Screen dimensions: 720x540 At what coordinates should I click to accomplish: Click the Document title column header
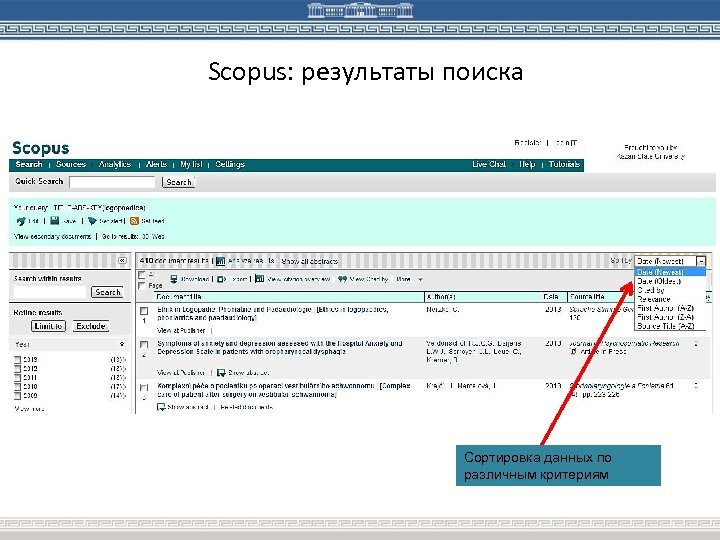click(x=179, y=297)
